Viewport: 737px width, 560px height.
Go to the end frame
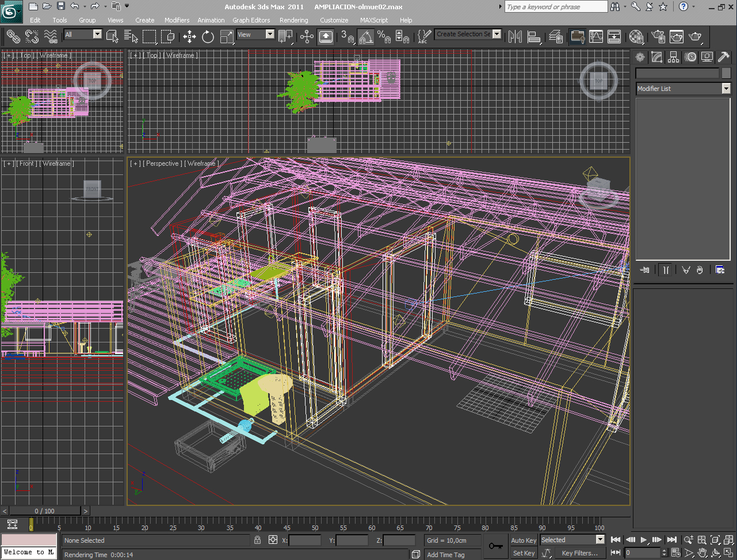click(x=671, y=540)
